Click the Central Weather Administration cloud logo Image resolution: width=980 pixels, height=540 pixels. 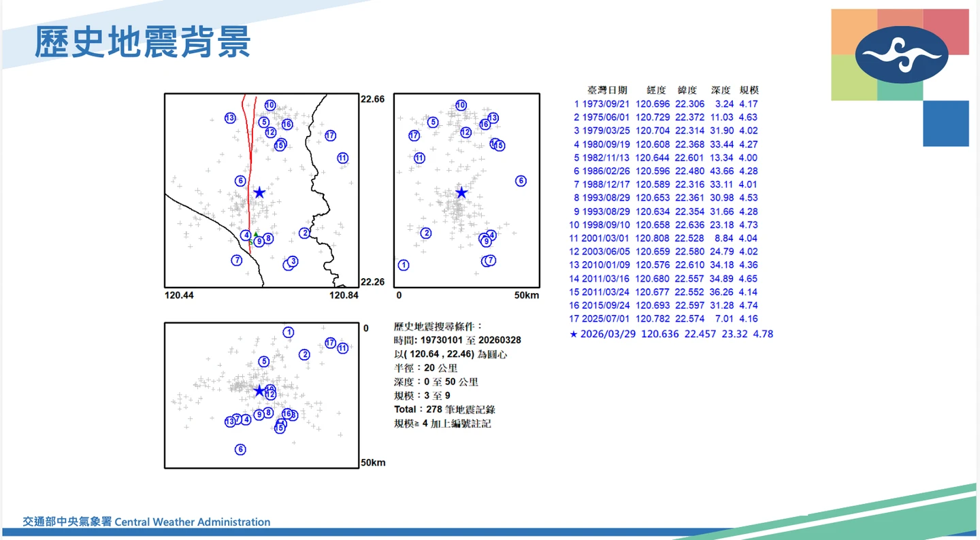click(901, 54)
